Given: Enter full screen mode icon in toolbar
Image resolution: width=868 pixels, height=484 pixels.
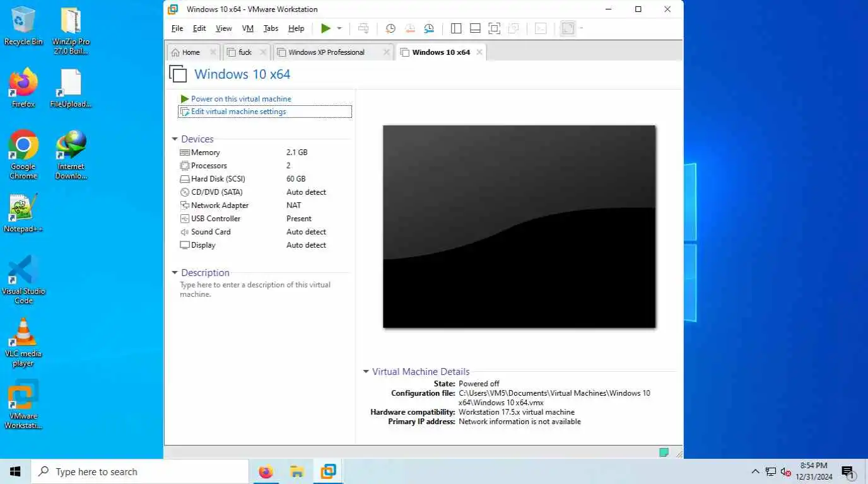Looking at the screenshot, I should [x=495, y=28].
